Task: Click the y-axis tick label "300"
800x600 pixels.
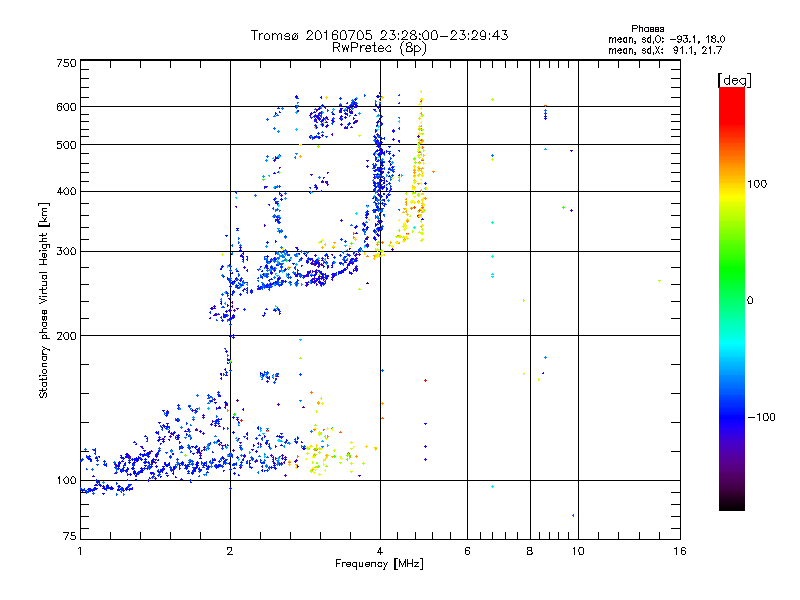Action: tap(66, 252)
